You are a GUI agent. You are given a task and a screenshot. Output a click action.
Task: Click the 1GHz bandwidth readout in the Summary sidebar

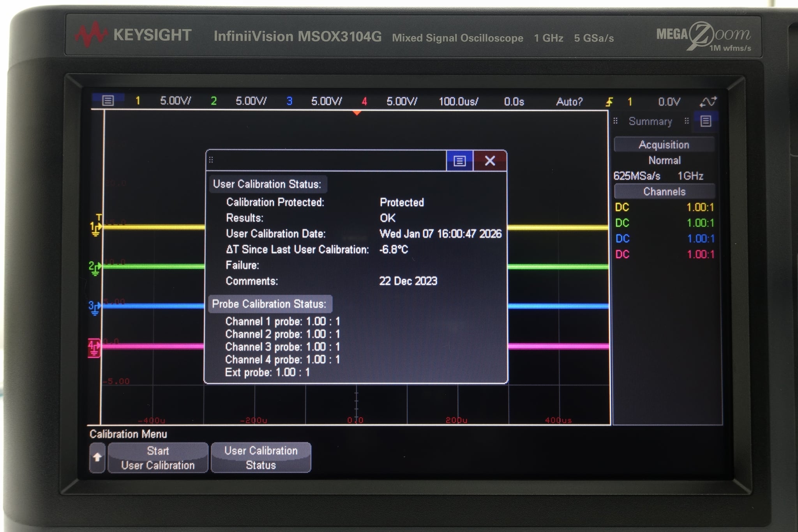690,176
